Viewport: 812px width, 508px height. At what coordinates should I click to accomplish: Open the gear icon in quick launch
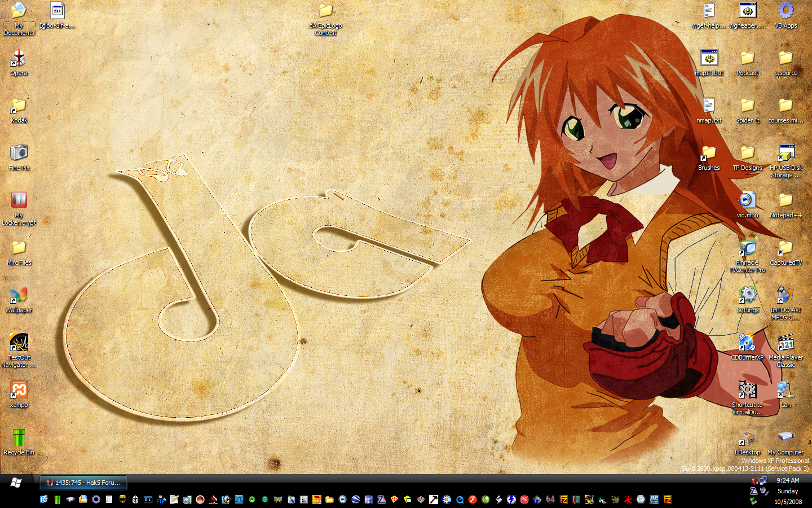96,500
